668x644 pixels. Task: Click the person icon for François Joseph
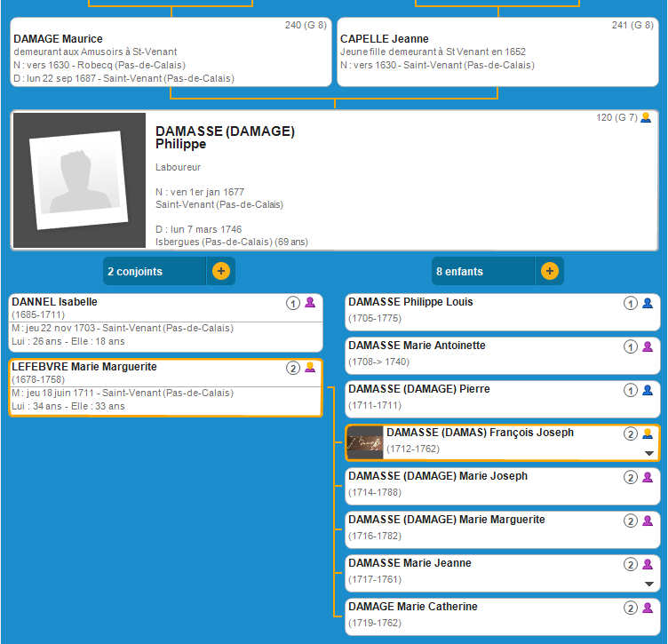[x=648, y=433]
